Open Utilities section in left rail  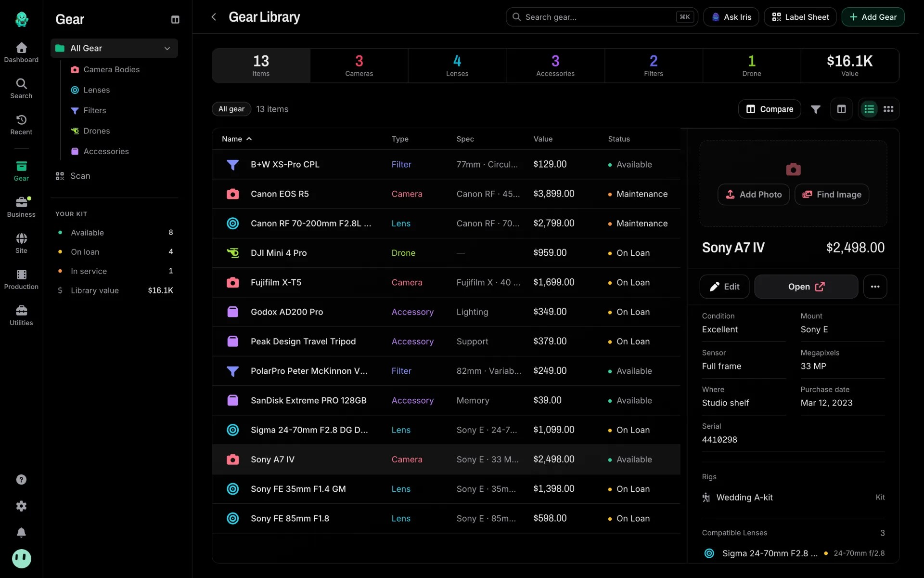click(x=21, y=315)
